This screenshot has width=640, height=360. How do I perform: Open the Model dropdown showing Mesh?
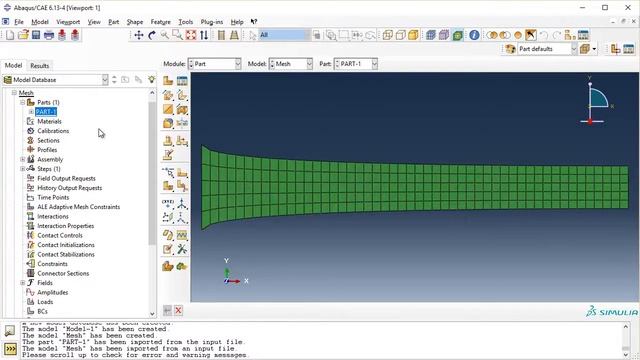pyautogui.click(x=291, y=64)
